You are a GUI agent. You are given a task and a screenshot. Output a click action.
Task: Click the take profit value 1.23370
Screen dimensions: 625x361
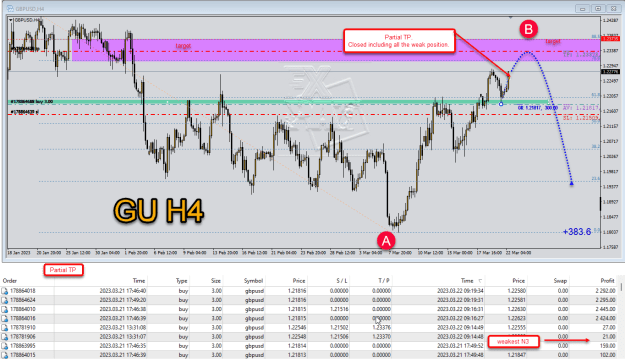pyautogui.click(x=381, y=337)
